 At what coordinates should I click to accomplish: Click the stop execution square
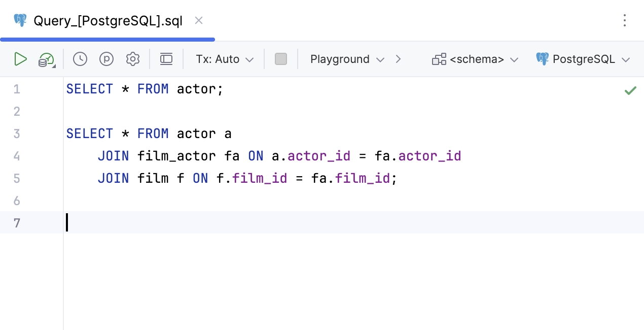click(x=281, y=59)
